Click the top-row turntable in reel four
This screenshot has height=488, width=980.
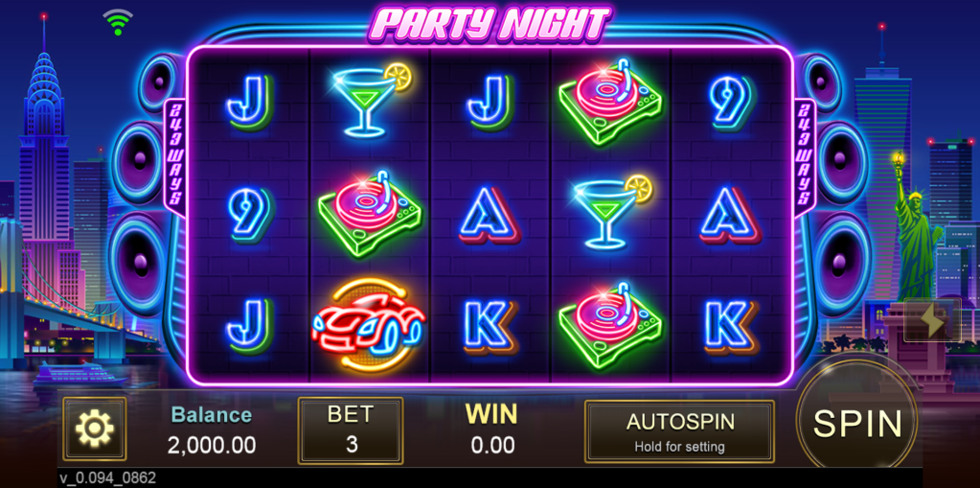[610, 102]
